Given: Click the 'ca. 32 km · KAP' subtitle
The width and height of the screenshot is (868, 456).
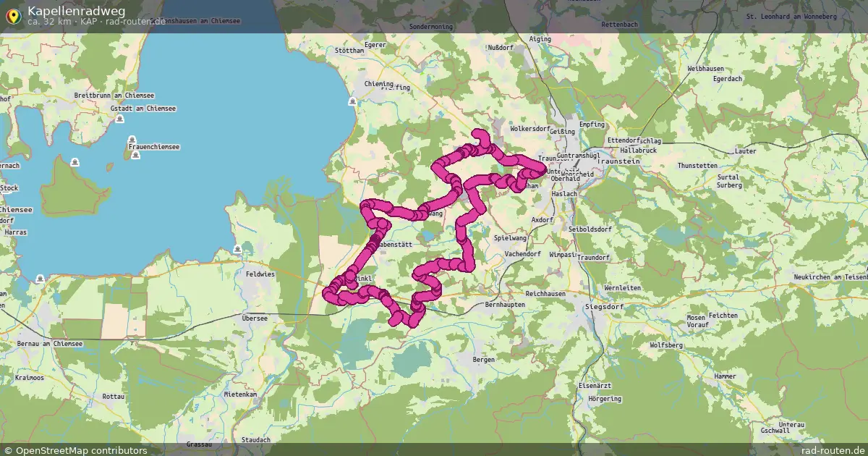Looking at the screenshot, I should (x=61, y=22).
